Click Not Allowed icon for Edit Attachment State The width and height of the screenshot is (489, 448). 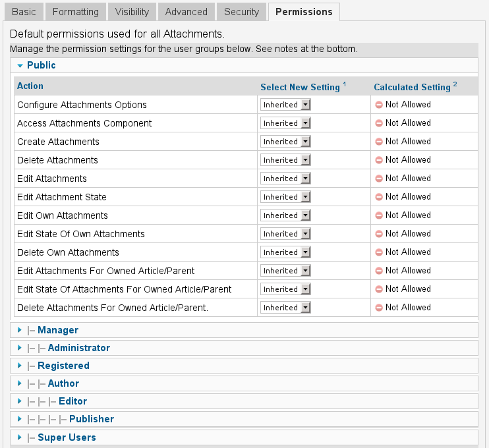379,197
